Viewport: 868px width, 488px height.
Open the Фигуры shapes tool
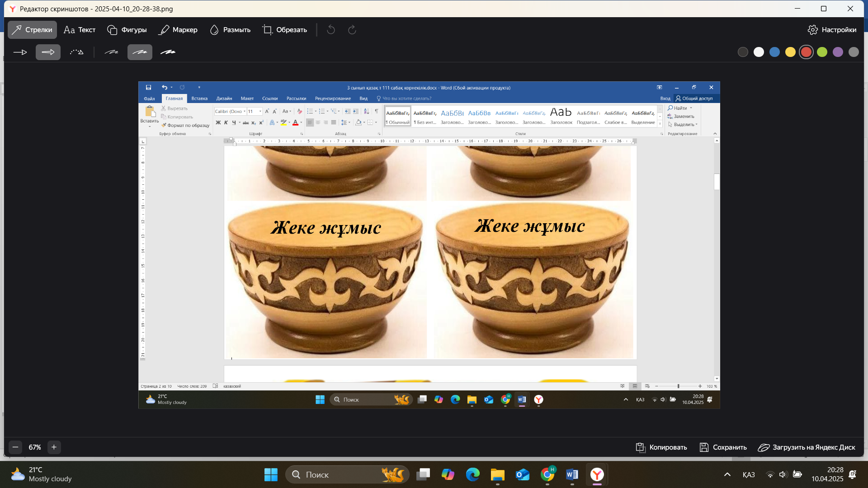(x=127, y=30)
